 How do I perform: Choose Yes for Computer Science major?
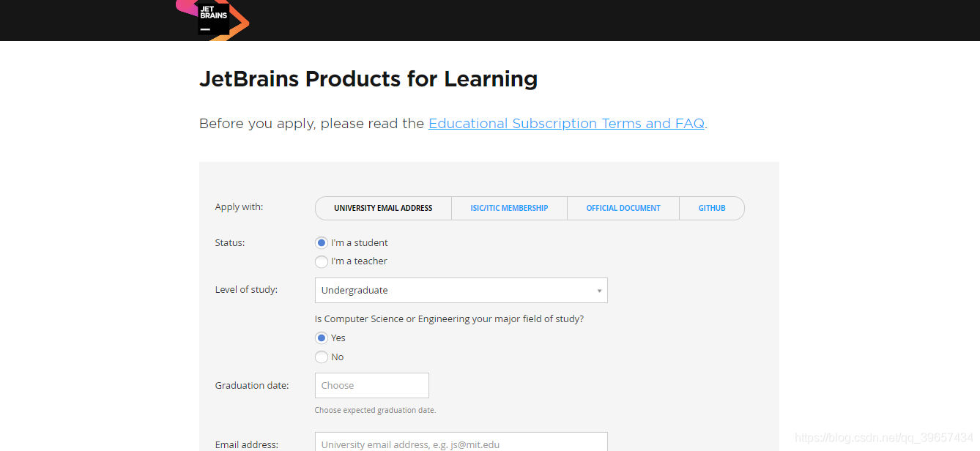click(322, 338)
